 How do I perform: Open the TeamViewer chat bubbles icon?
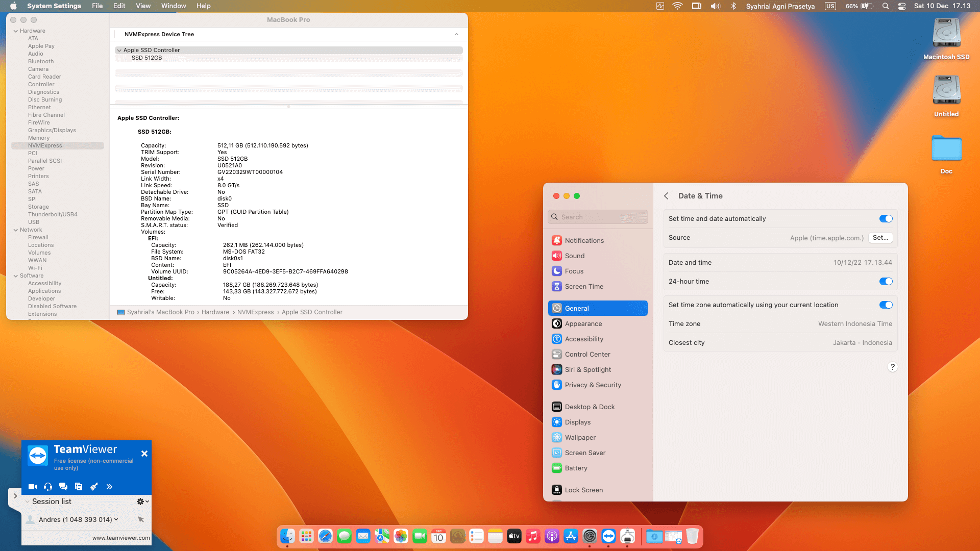click(63, 487)
